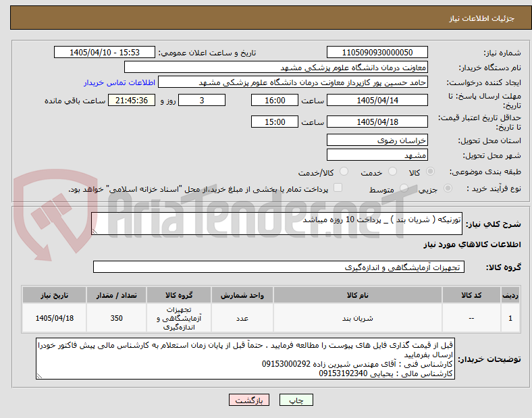The height and width of the screenshot is (418, 532).
Task: Click the request number field 1105090930000050
Action: coord(377,52)
